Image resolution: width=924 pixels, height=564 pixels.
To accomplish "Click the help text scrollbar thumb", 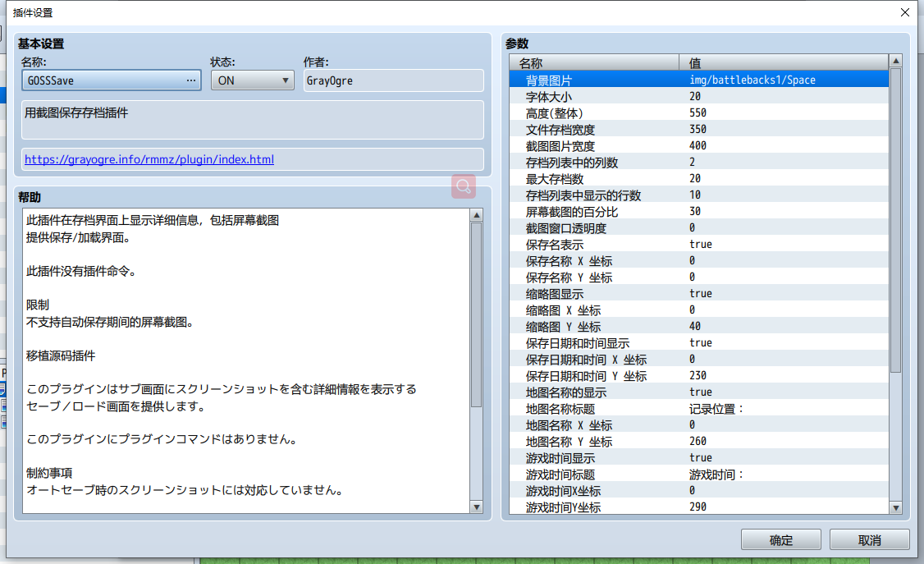I will pos(477,314).
